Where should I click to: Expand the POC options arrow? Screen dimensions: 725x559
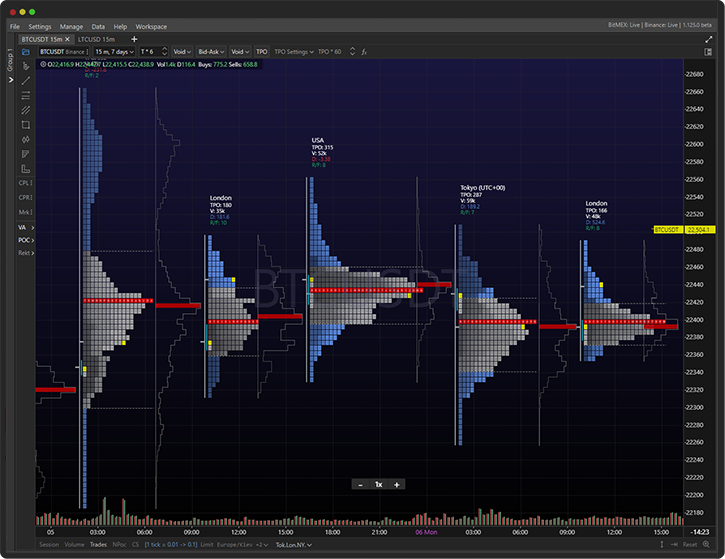point(32,240)
